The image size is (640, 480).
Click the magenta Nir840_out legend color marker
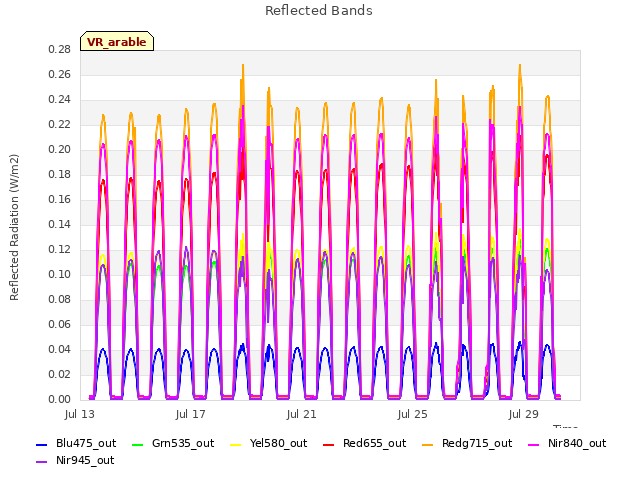coord(534,444)
